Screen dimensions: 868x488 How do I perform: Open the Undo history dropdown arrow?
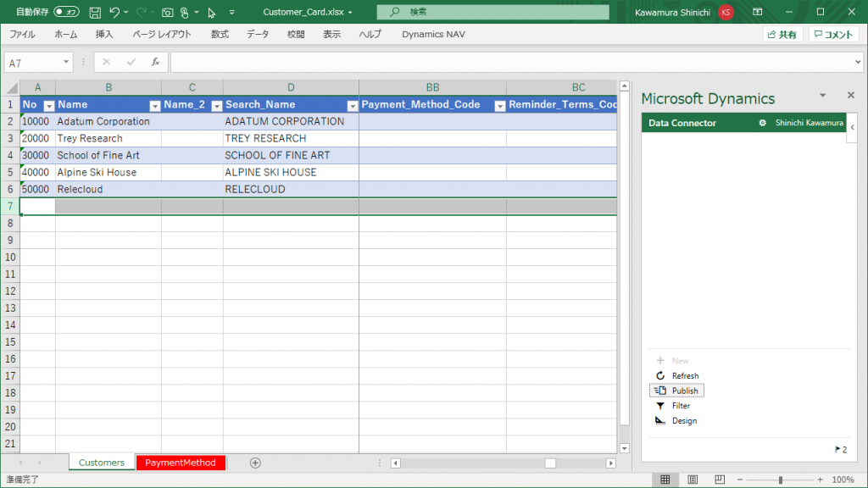(x=126, y=12)
